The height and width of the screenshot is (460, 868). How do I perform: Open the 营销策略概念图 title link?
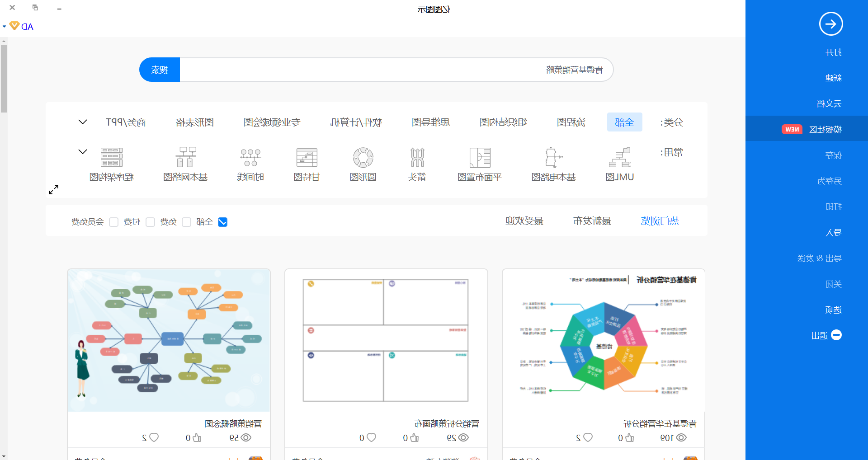click(233, 424)
